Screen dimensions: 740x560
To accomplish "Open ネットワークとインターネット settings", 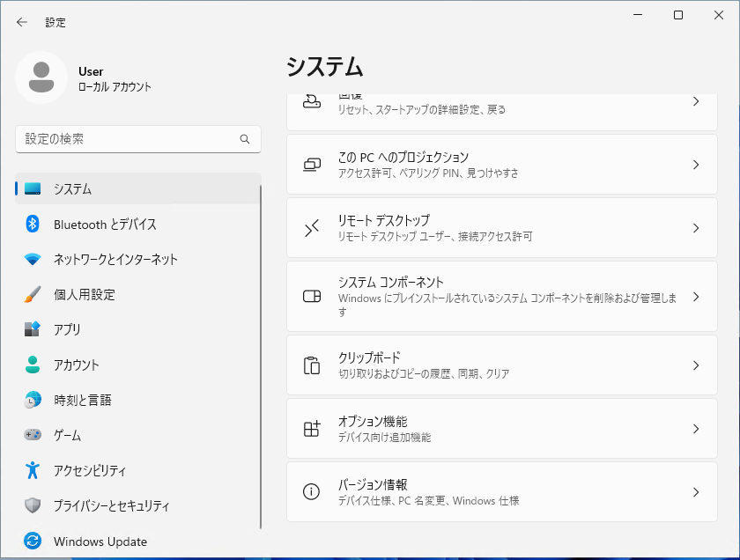I will point(137,259).
